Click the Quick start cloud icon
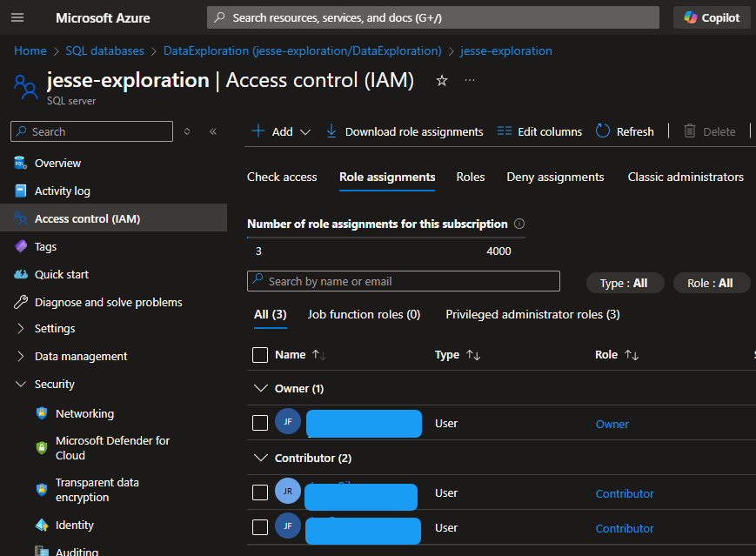This screenshot has width=756, height=556. pos(21,274)
